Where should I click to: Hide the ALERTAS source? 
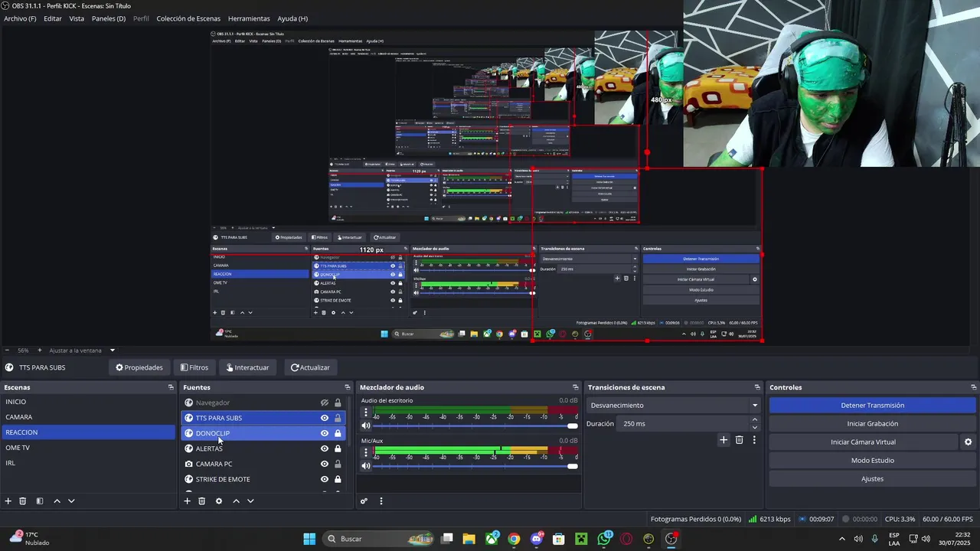click(325, 448)
